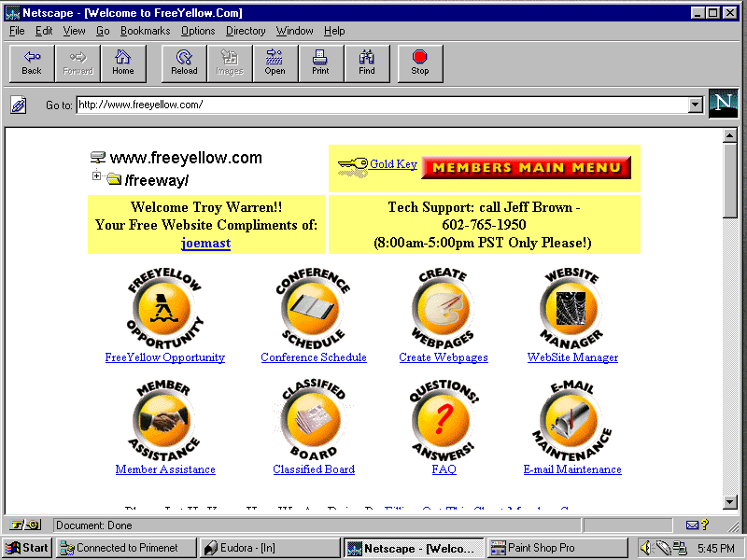Open the Help menu
747x560 pixels.
(334, 31)
